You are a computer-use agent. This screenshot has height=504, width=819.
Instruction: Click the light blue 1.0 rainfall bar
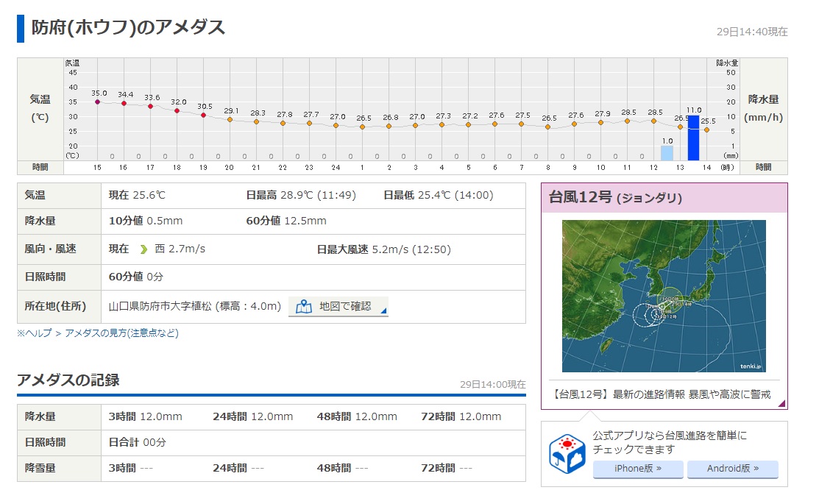pos(667,153)
